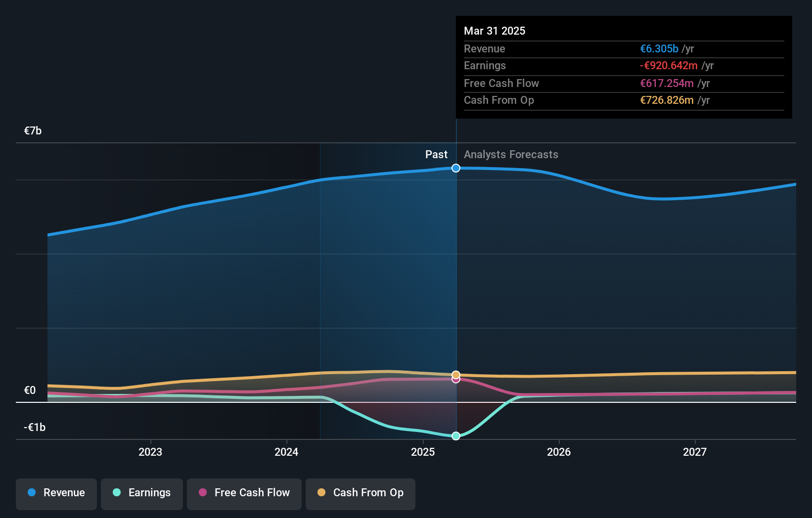This screenshot has height=518, width=812.
Task: Click the blue Revenue legend dot
Action: (31, 493)
